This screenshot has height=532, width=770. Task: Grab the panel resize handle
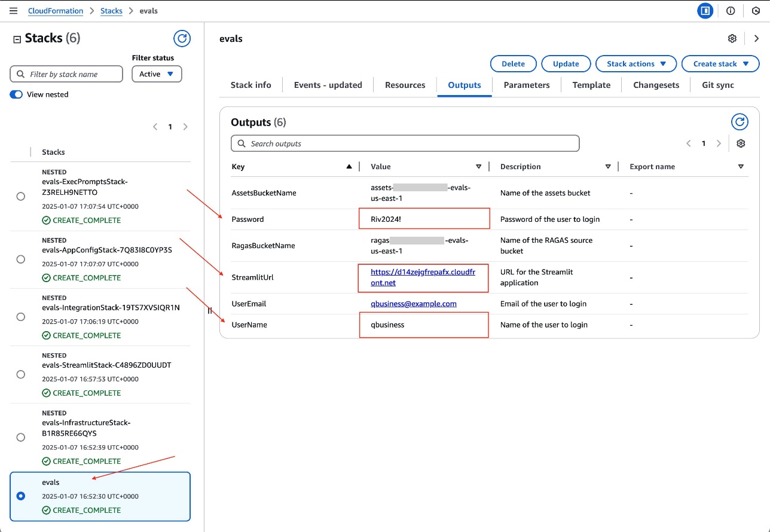pyautogui.click(x=210, y=310)
